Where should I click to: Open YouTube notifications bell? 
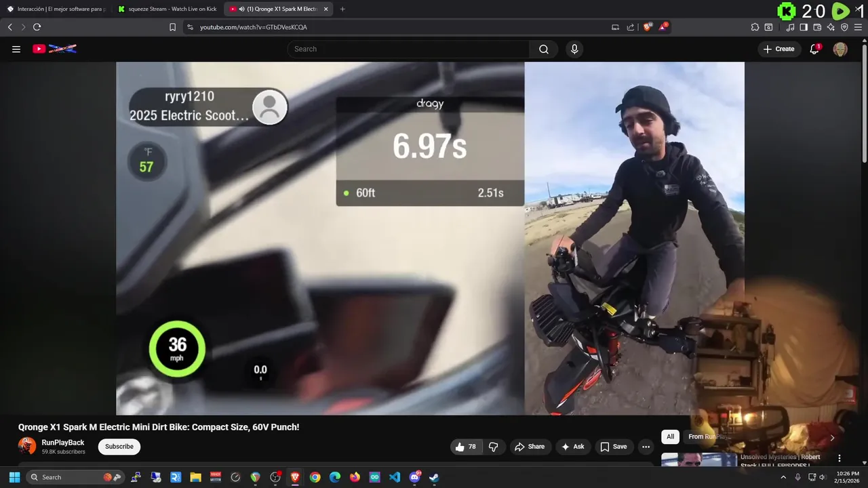click(x=814, y=49)
